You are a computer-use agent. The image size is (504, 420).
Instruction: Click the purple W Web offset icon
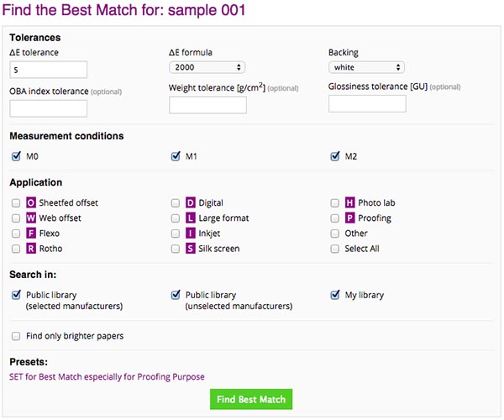pos(31,218)
